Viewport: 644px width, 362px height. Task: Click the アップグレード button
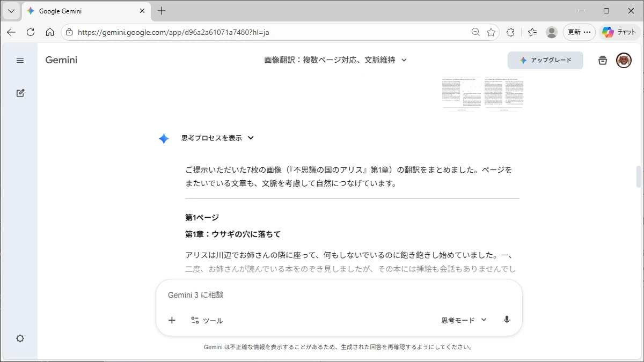coord(545,61)
